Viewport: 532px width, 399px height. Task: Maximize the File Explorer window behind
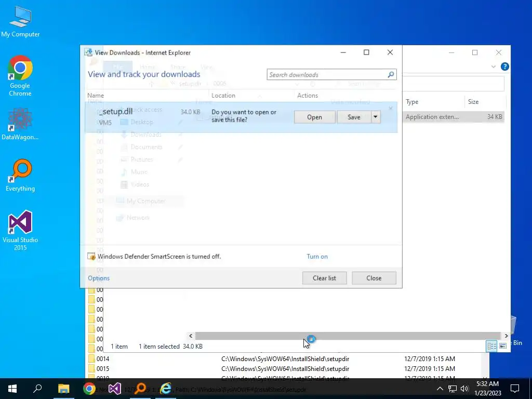[x=475, y=52]
